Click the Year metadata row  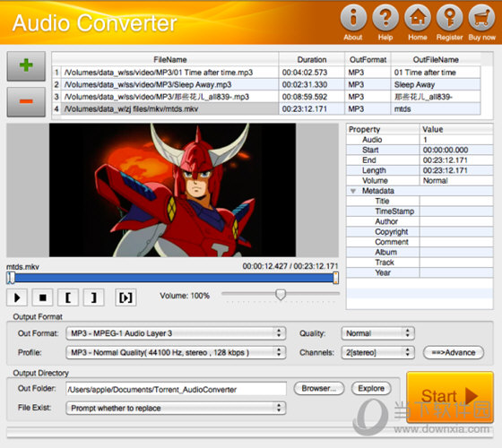tap(420, 273)
